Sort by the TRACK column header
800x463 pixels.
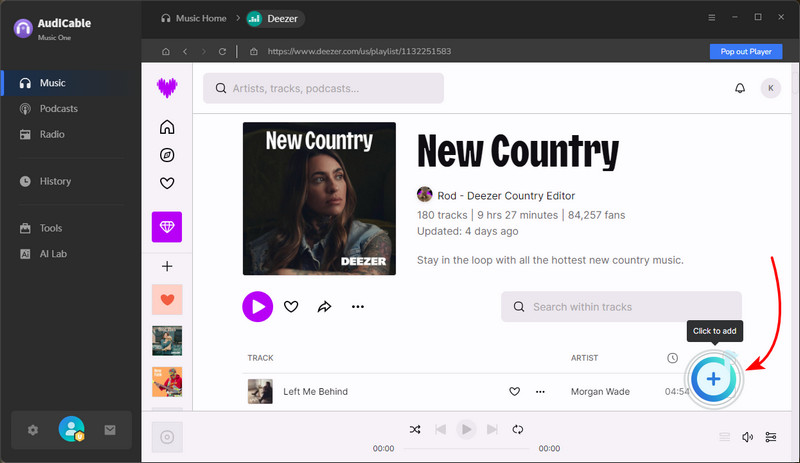pos(261,358)
